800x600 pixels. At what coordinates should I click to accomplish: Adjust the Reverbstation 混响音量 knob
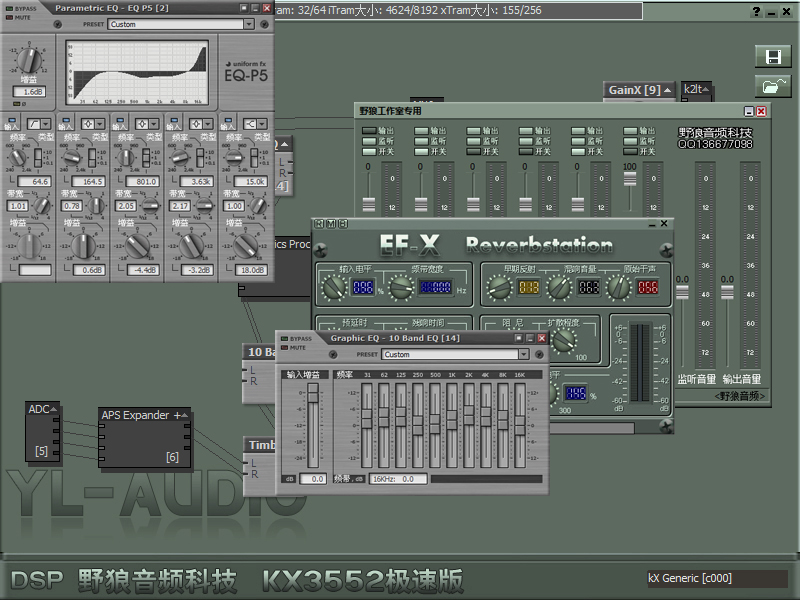point(559,287)
